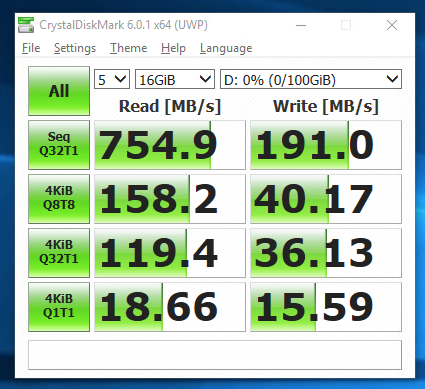The width and height of the screenshot is (425, 389).
Task: Start the 4KiB Q8T8 test
Action: pos(59,199)
